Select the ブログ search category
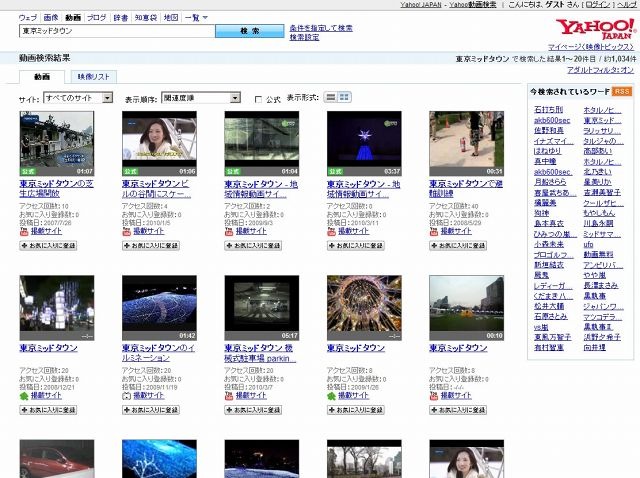Image resolution: width=640 pixels, height=478 pixels. click(97, 18)
